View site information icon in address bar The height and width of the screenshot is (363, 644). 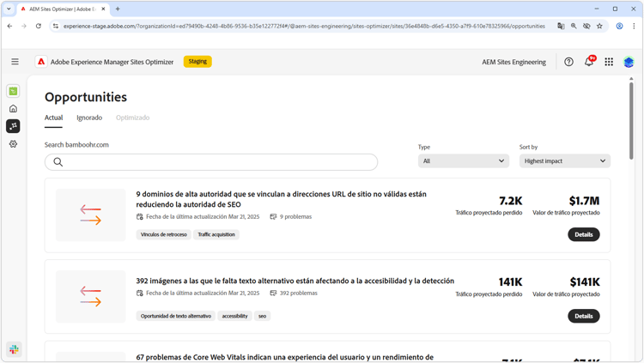pos(56,26)
